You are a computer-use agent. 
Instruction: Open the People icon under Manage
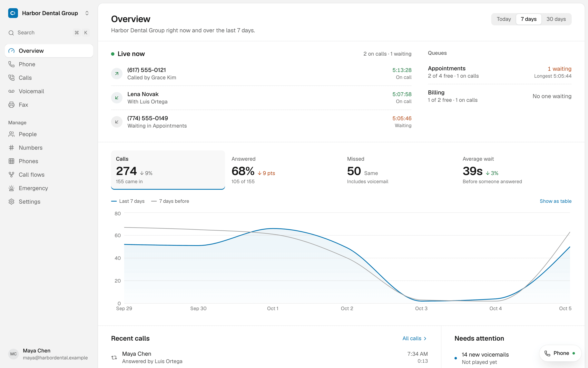click(x=11, y=134)
